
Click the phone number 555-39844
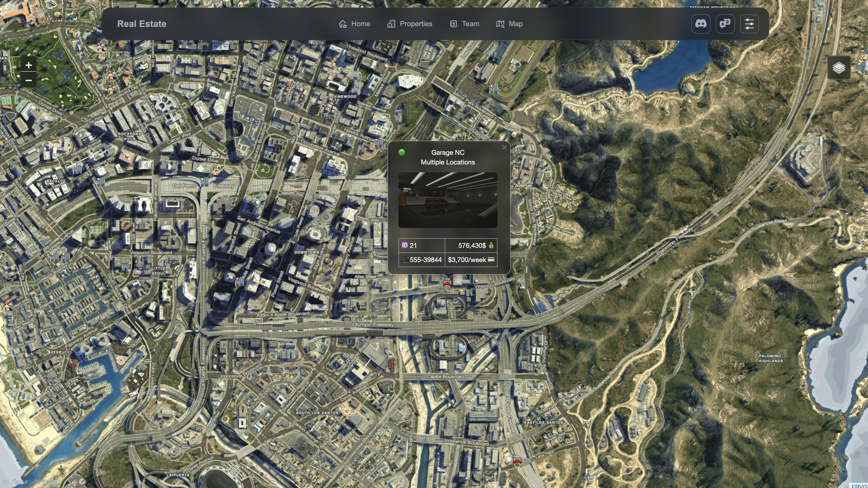click(x=425, y=260)
